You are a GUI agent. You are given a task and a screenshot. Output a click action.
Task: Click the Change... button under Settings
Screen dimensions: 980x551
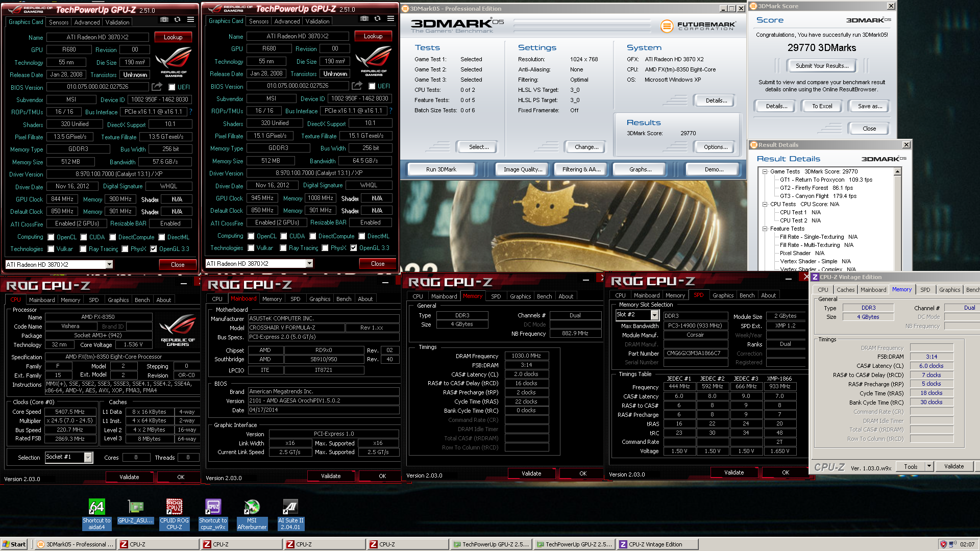point(586,147)
